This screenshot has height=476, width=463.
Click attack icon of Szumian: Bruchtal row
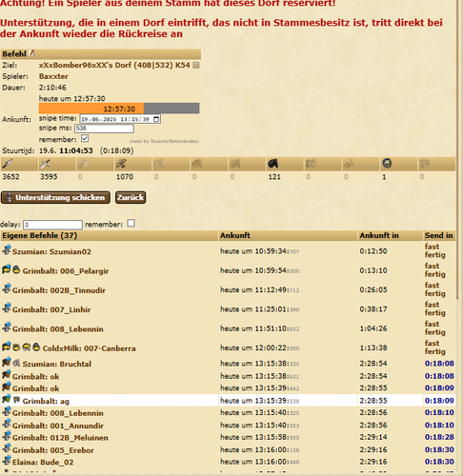(7, 362)
